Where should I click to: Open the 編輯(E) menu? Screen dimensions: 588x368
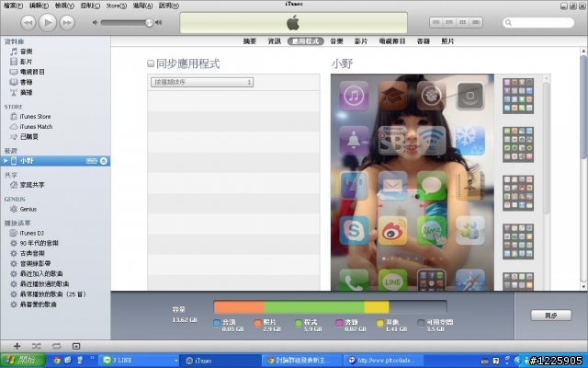click(39, 6)
